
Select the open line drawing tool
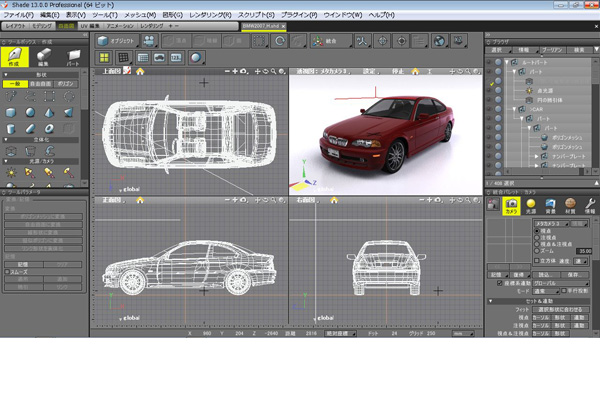30,96
